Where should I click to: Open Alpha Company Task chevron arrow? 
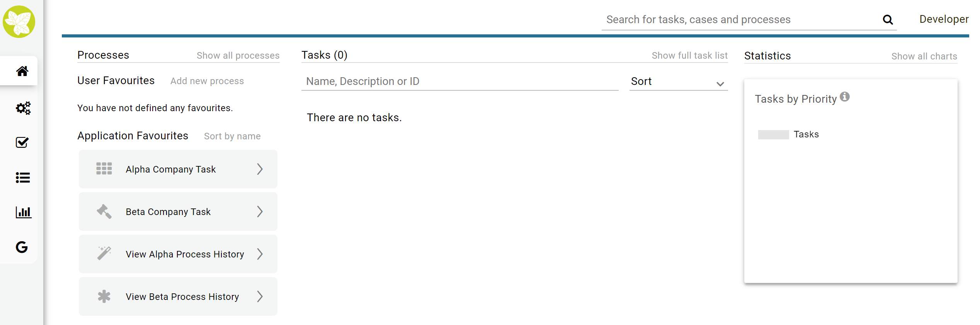point(260,169)
